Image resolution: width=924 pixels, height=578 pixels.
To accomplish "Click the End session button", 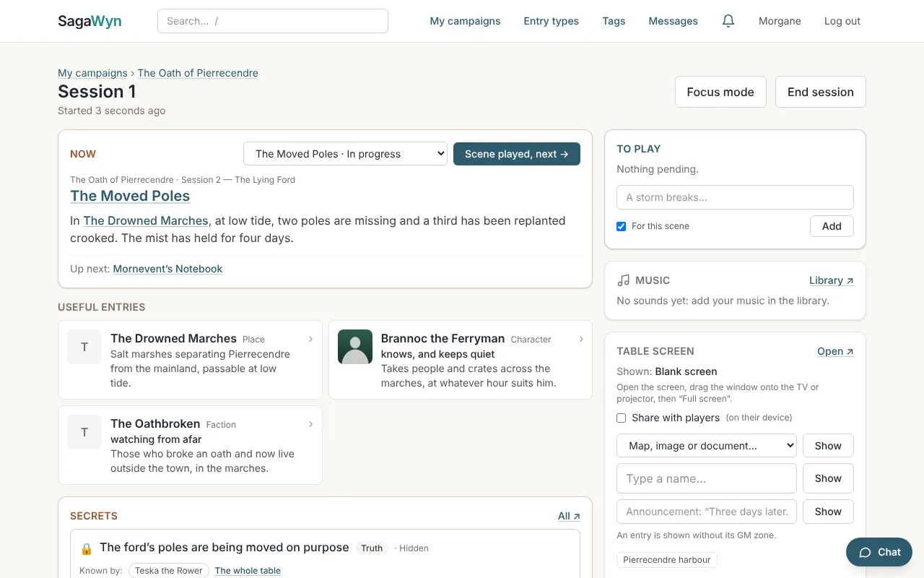I will (x=821, y=92).
